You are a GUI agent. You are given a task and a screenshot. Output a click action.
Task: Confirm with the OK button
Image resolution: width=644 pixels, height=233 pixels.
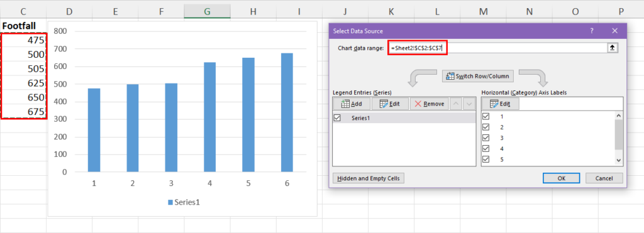click(561, 178)
